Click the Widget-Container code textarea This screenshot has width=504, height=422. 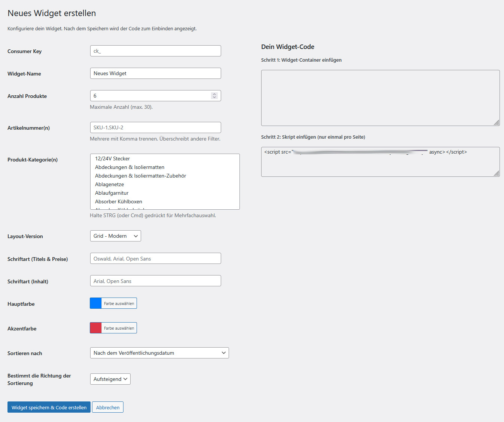coord(380,98)
